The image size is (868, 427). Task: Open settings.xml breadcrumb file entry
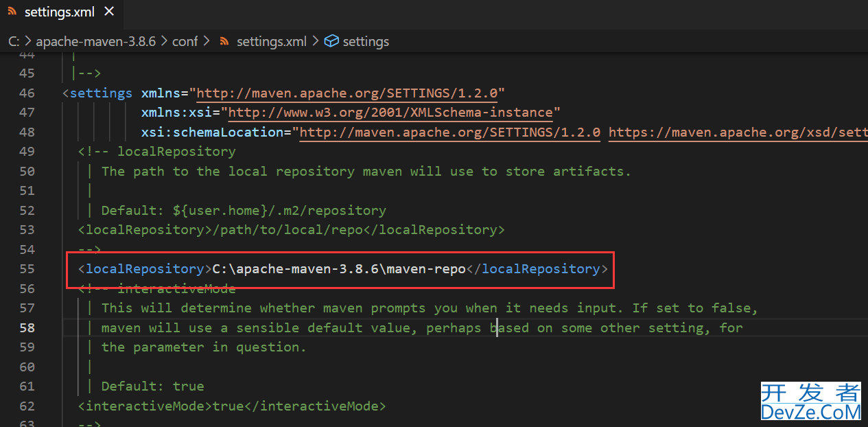click(x=271, y=41)
